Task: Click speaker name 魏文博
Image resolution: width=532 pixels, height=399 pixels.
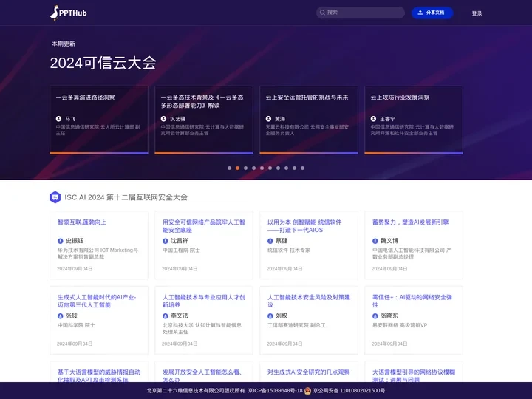Action: 389,241
